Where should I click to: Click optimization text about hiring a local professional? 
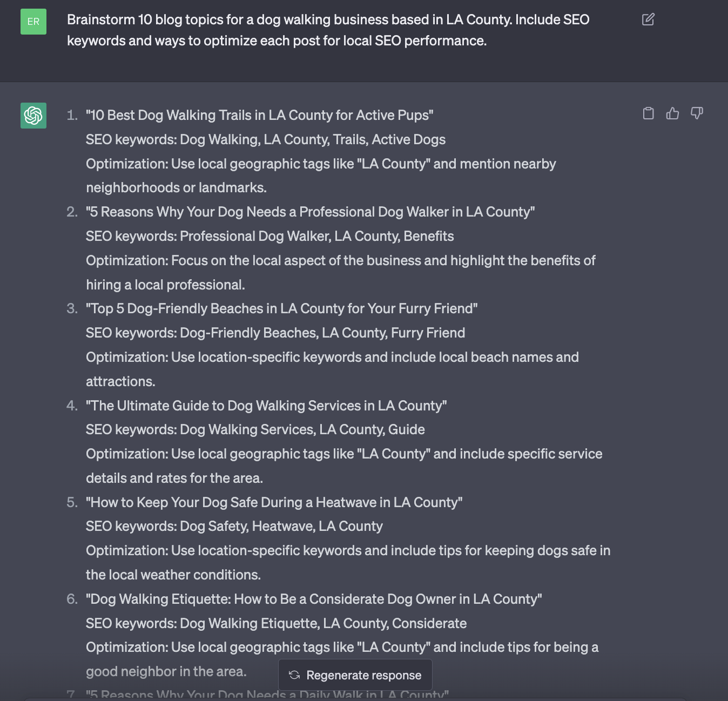pos(340,272)
